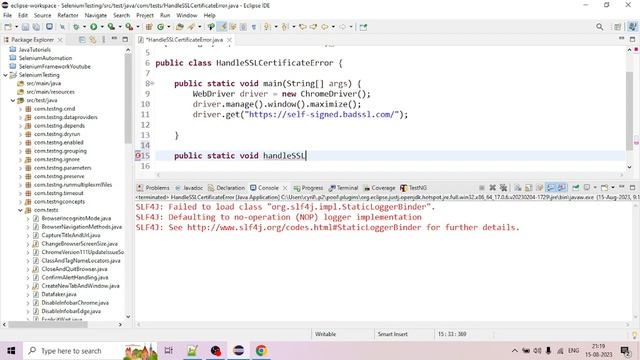This screenshot has height=360, width=640.
Task: Open the New Console View dropdown arrow
Action: click(x=613, y=188)
